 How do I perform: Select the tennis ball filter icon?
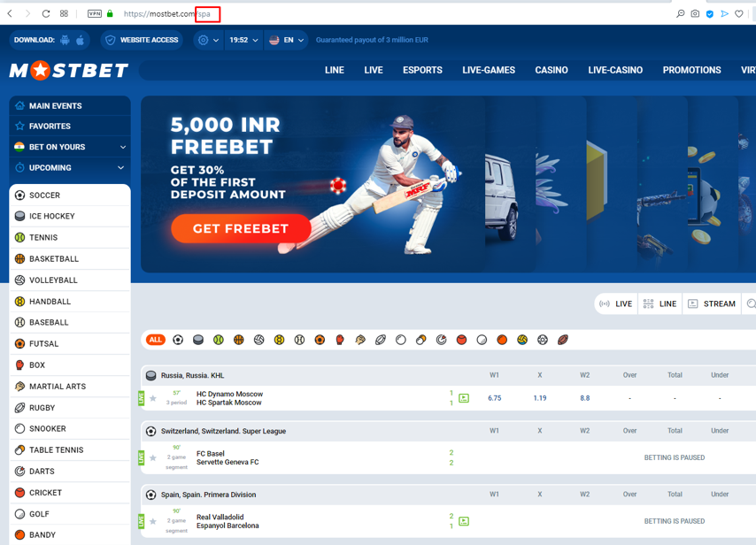tap(219, 340)
